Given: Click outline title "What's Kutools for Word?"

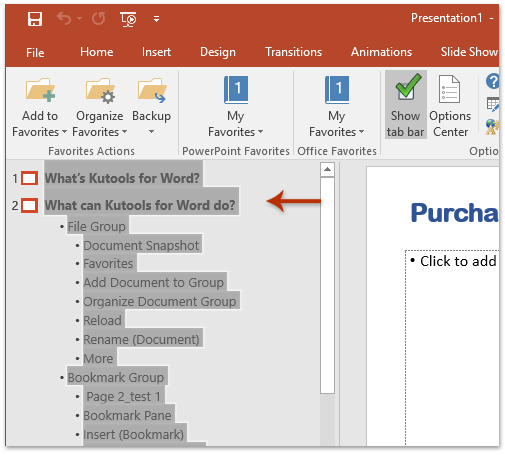Looking at the screenshot, I should coord(122,178).
